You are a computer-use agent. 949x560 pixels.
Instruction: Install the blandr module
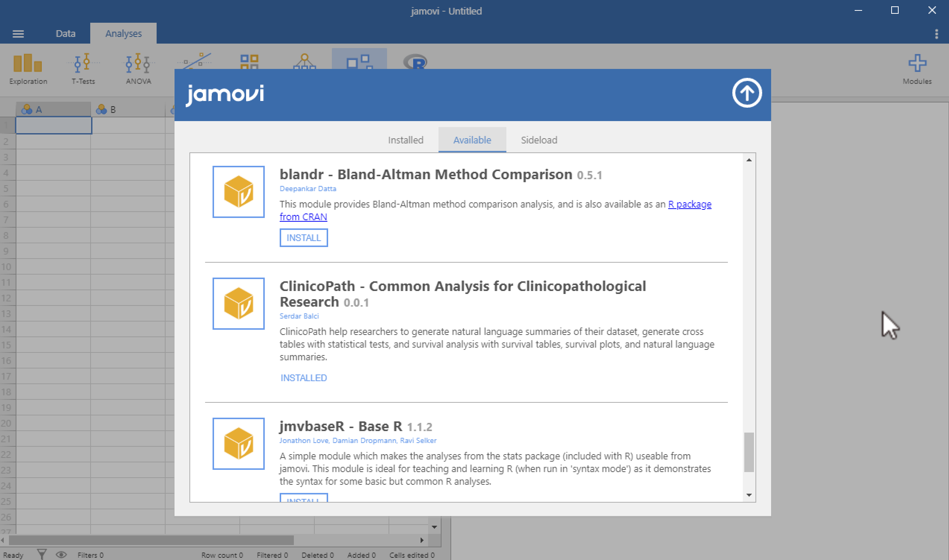coord(303,238)
